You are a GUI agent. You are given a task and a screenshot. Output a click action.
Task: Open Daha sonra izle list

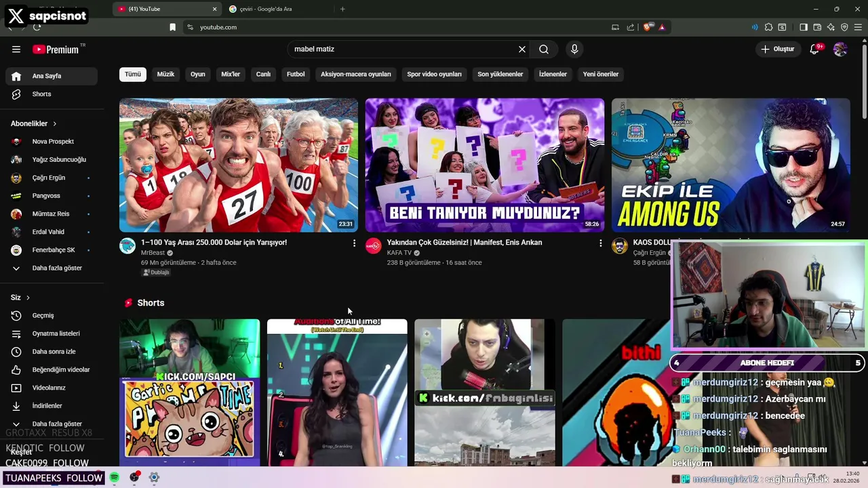(x=52, y=352)
